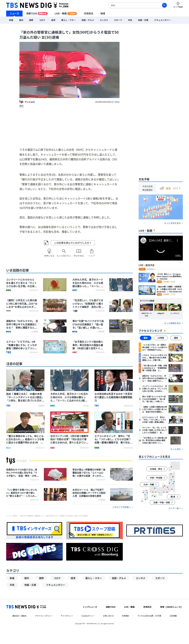Click the TBSスクープ投稿 banner
Image resolution: width=189 pixels, height=644 pixels.
(x=94, y=531)
